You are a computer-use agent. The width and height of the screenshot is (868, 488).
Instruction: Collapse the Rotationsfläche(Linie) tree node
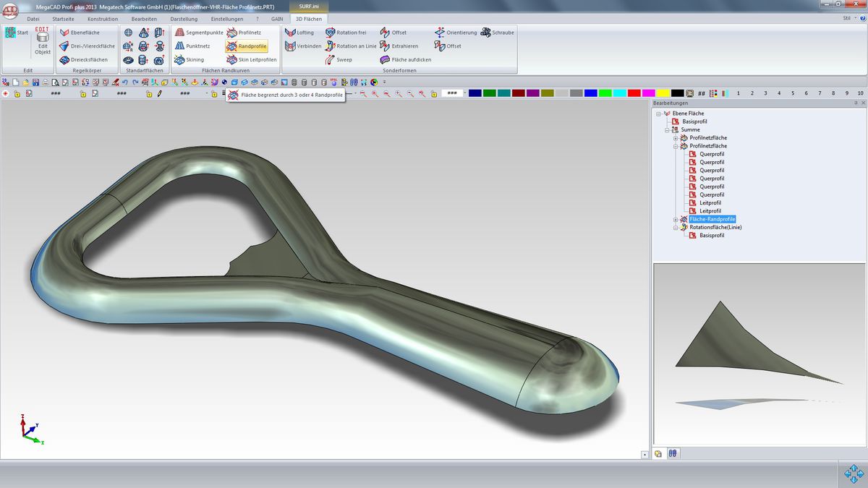point(676,227)
